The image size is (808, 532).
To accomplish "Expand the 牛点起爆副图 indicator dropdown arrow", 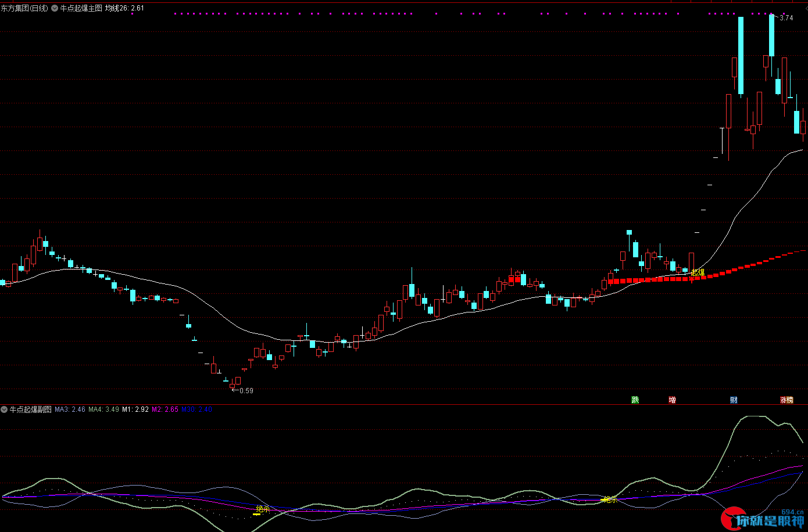I will click(x=4, y=409).
